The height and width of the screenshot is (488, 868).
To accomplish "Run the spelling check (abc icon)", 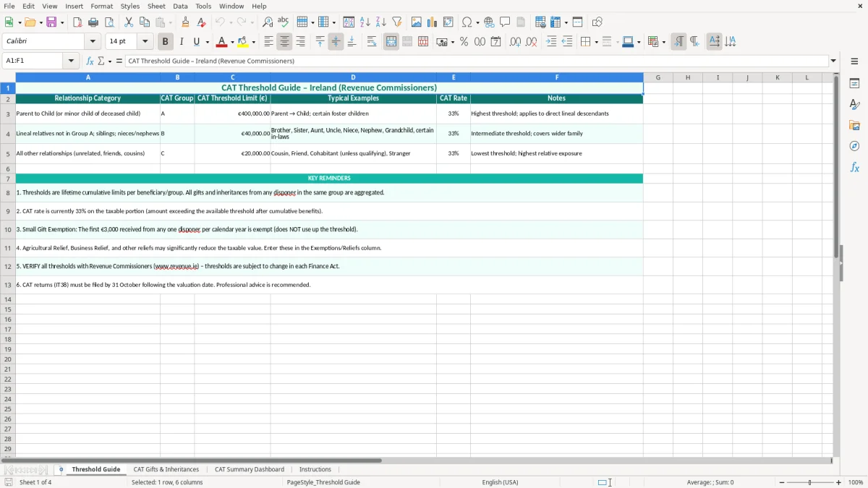I will [x=284, y=22].
